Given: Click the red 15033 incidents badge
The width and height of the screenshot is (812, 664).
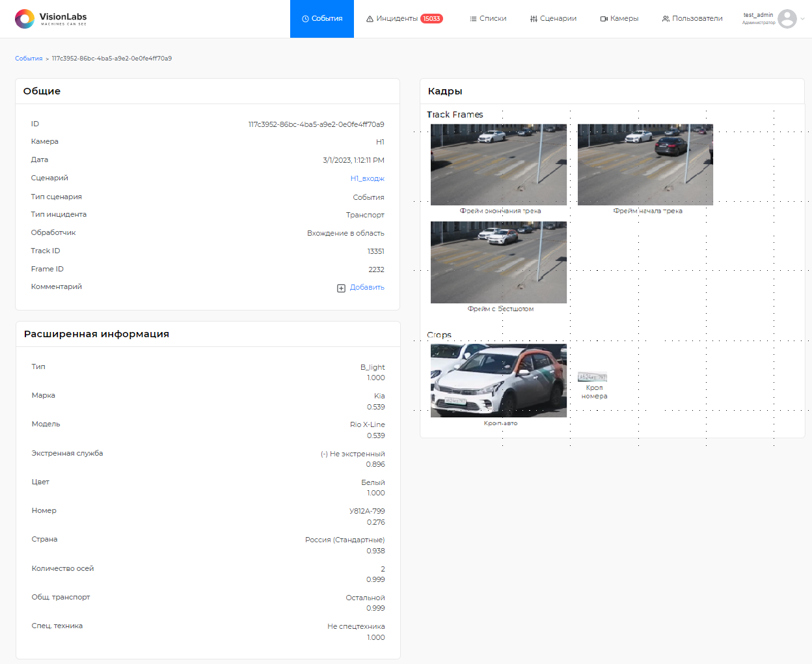Looking at the screenshot, I should [x=431, y=19].
